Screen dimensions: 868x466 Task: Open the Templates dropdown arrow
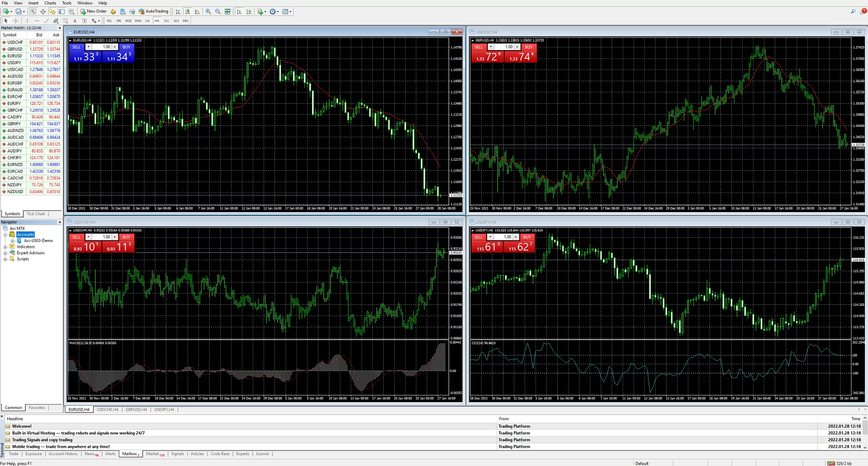click(x=291, y=11)
